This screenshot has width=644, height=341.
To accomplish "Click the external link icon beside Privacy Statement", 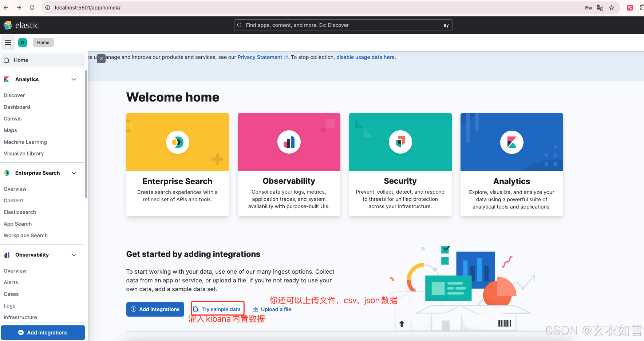I will pos(286,58).
